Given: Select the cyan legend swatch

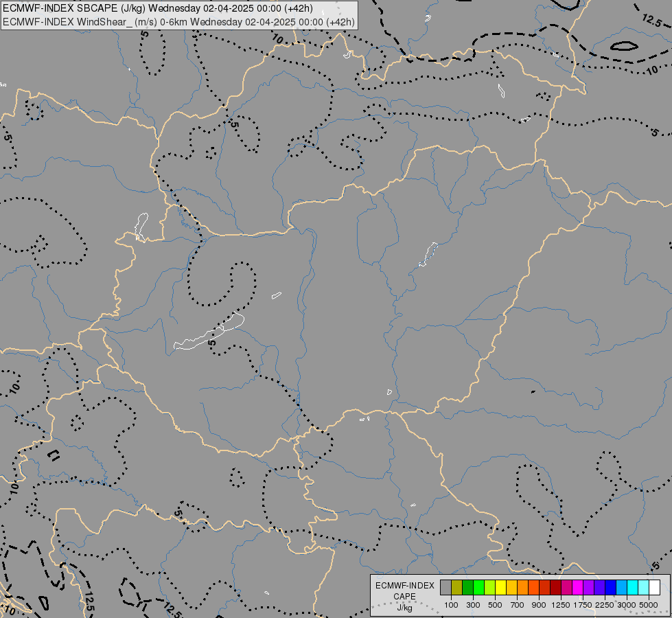Looking at the screenshot, I should 633,587.
